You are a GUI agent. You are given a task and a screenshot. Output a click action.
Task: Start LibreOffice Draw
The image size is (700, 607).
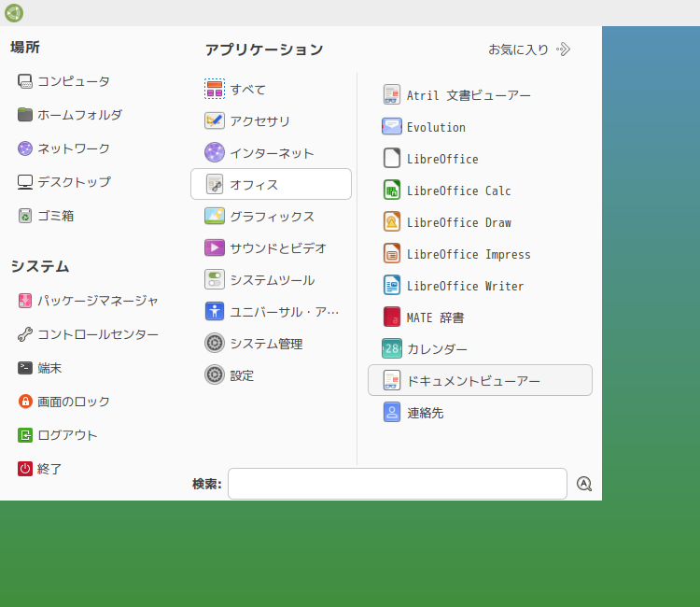(480, 222)
